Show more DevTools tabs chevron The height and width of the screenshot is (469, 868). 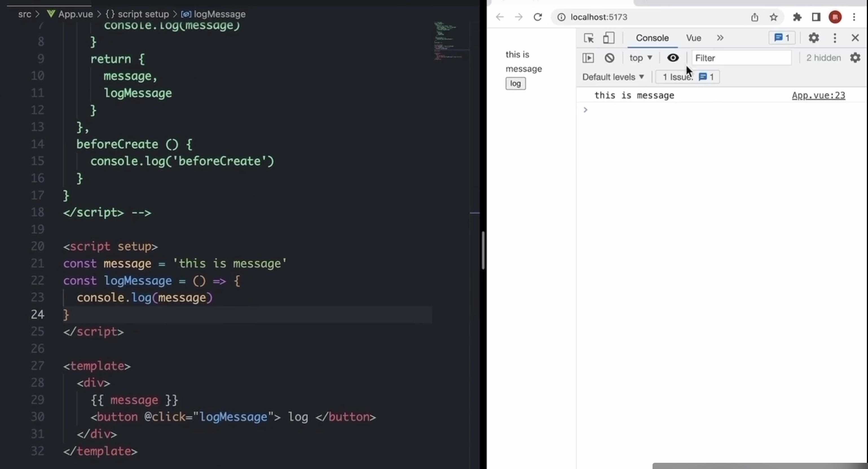click(720, 38)
